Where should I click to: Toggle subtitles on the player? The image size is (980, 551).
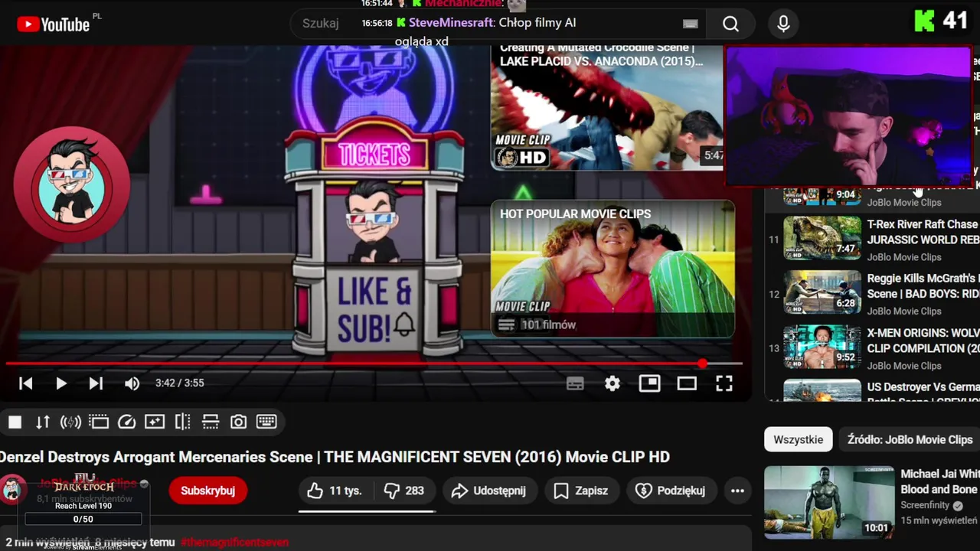point(575,383)
